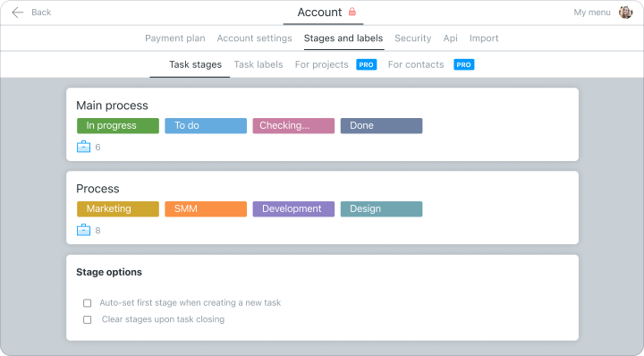Click the Back link
This screenshot has height=356, width=644.
41,13
